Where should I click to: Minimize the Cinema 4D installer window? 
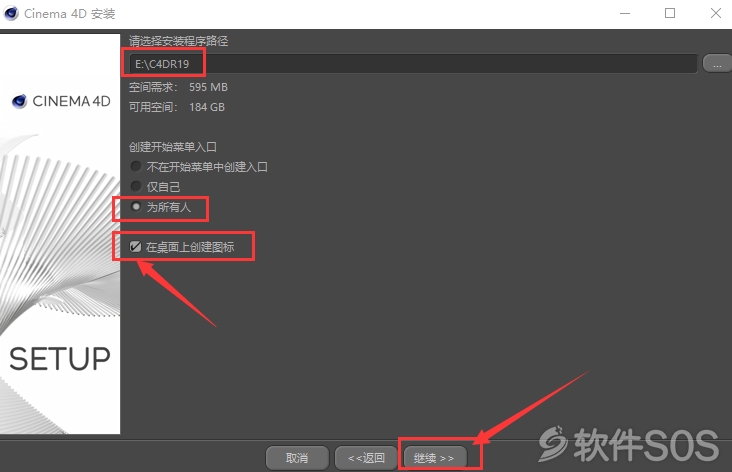point(625,14)
